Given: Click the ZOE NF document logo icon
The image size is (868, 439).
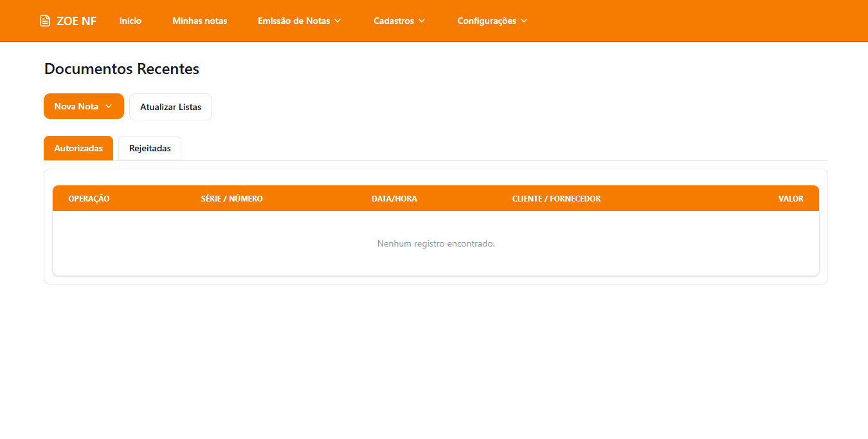Looking at the screenshot, I should (44, 21).
